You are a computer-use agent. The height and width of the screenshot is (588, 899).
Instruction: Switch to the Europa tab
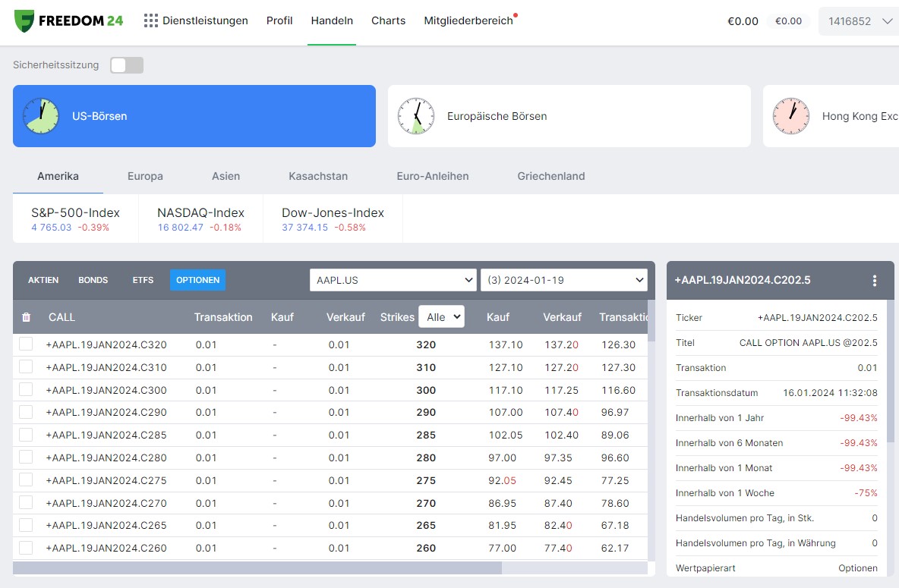coord(145,177)
